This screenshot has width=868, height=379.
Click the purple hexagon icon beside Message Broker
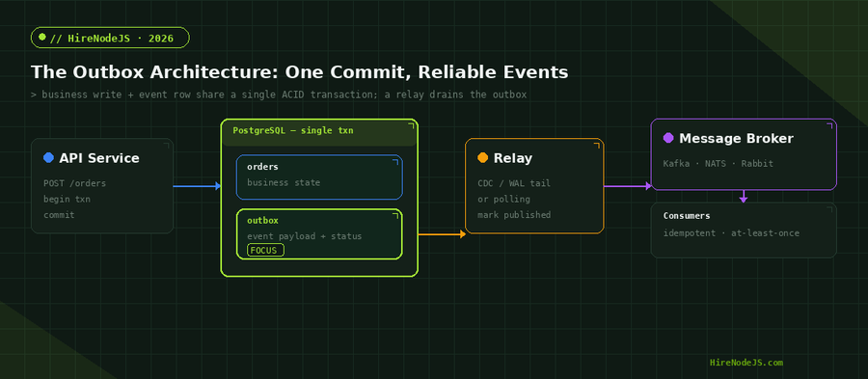[x=668, y=138]
